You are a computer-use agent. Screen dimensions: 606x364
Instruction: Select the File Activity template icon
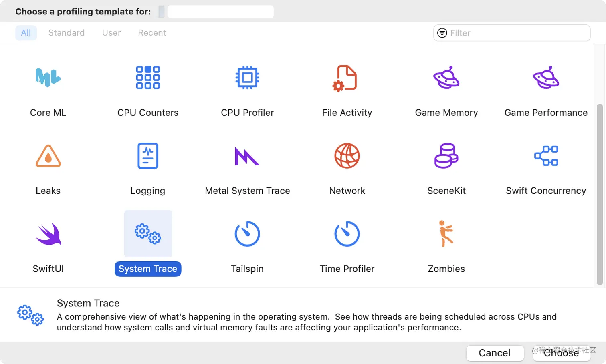[x=345, y=78]
